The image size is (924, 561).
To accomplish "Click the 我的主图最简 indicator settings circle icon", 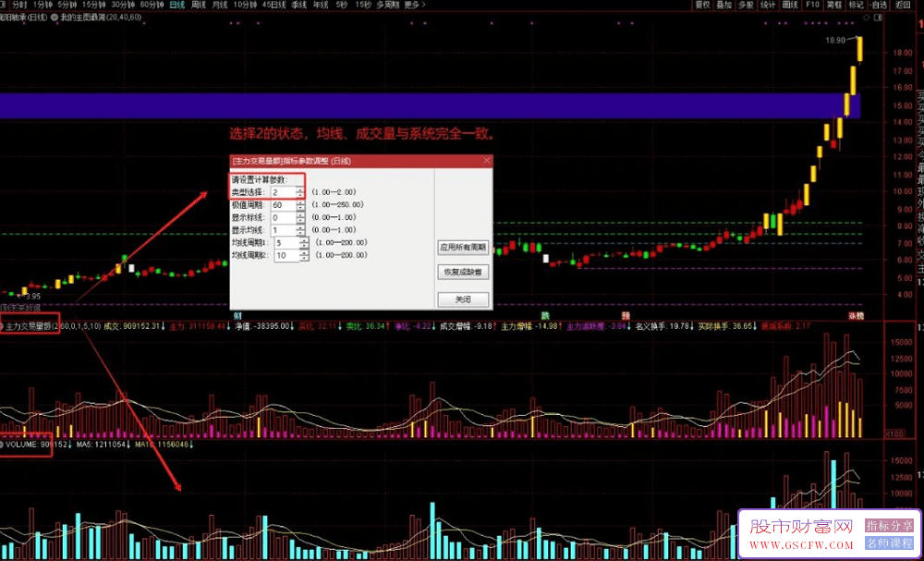I will tap(55, 18).
